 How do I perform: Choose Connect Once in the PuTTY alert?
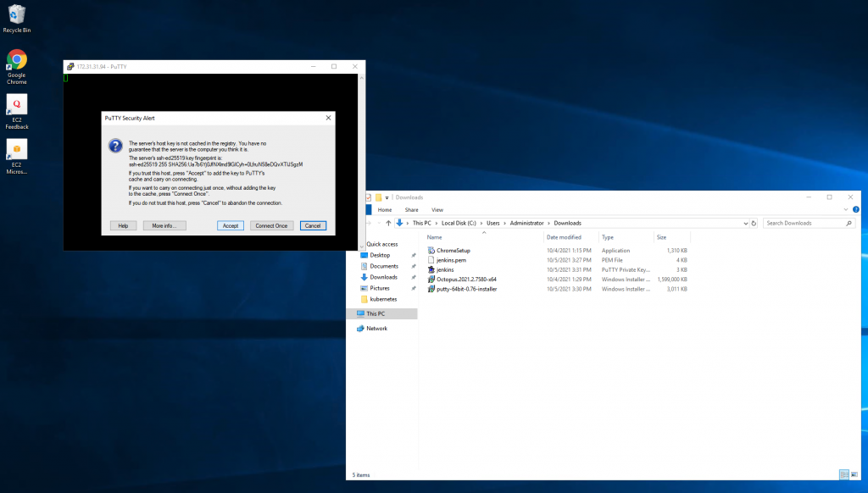pyautogui.click(x=271, y=226)
